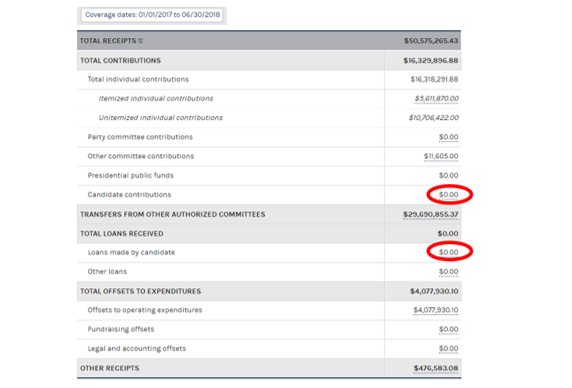Select the Other committee contributions label
The height and width of the screenshot is (388, 572).
pos(141,156)
